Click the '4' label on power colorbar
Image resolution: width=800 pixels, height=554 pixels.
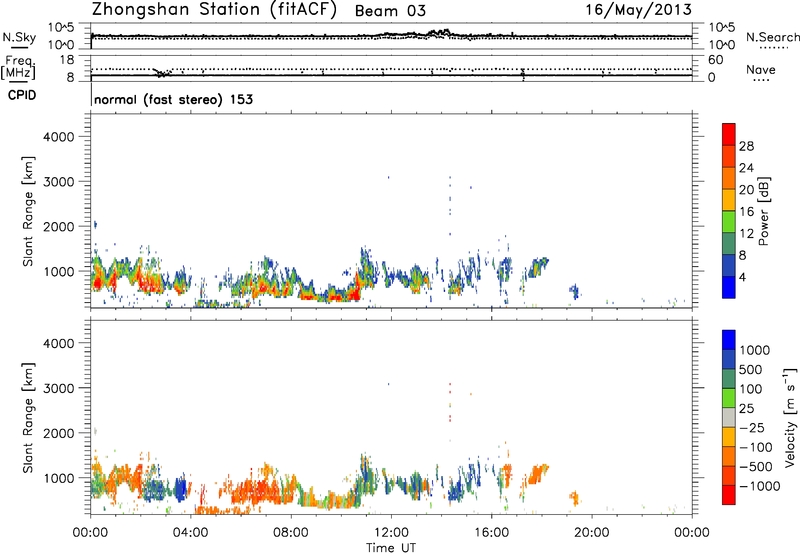[742, 278]
